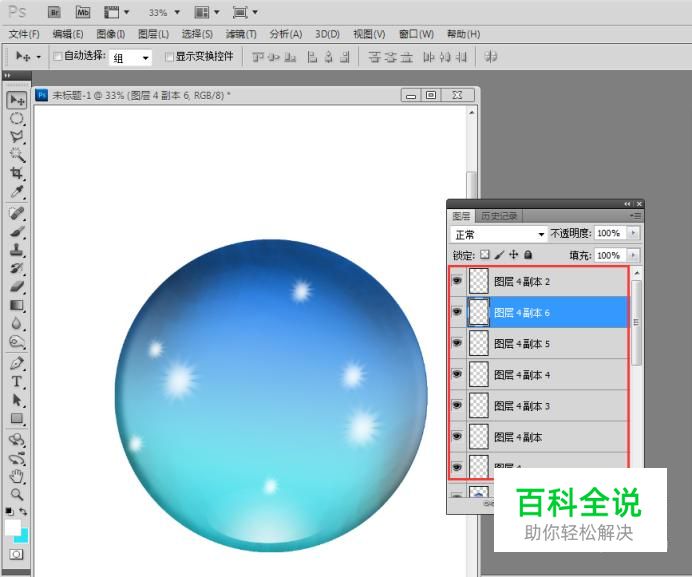
Task: Select the Healing Brush tool
Action: pyautogui.click(x=17, y=213)
